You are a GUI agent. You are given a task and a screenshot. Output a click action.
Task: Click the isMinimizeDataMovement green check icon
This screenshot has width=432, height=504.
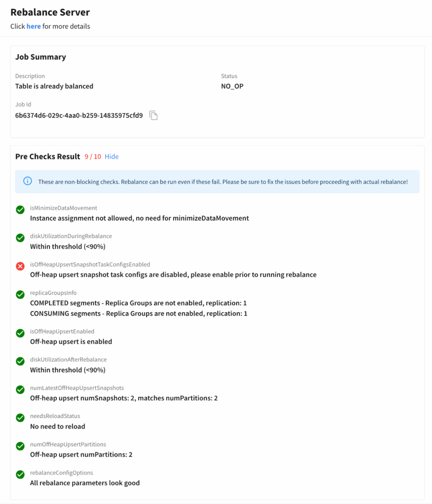[20, 210]
